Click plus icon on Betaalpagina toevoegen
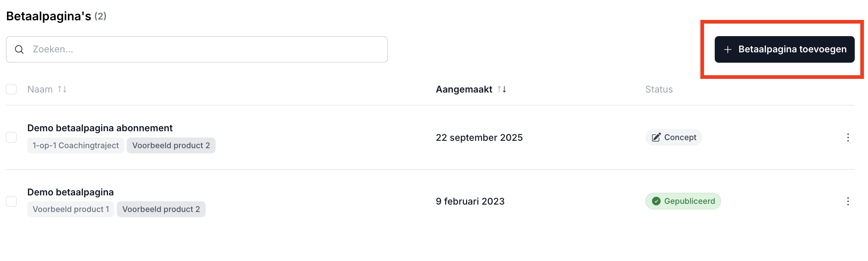The height and width of the screenshot is (261, 868). (728, 49)
